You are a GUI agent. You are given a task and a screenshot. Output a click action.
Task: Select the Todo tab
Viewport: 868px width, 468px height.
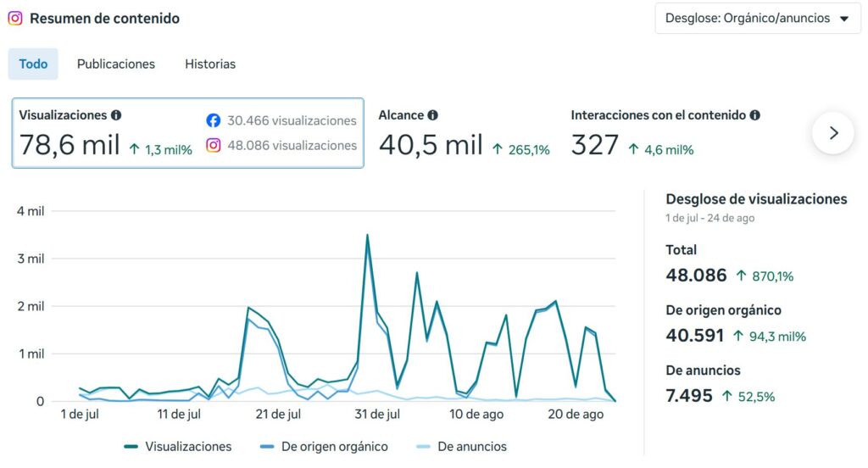[x=33, y=64]
